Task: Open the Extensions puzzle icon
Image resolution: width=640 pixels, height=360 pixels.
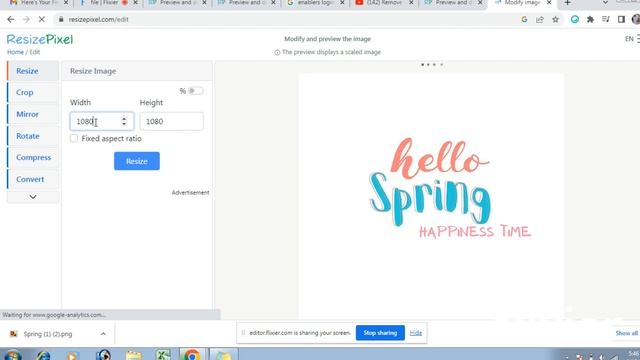Action: (590, 19)
